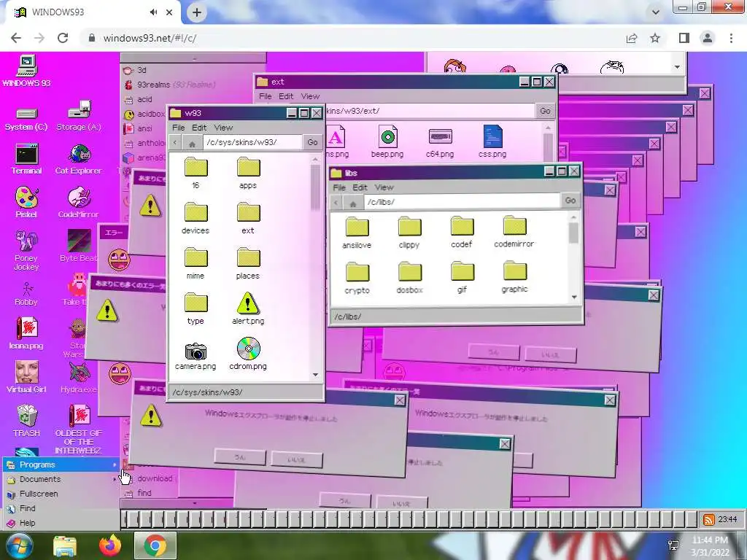Viewport: 747px width, 560px height.
Task: Open the CodeMirror desktop icon
Action: pyautogui.click(x=79, y=203)
